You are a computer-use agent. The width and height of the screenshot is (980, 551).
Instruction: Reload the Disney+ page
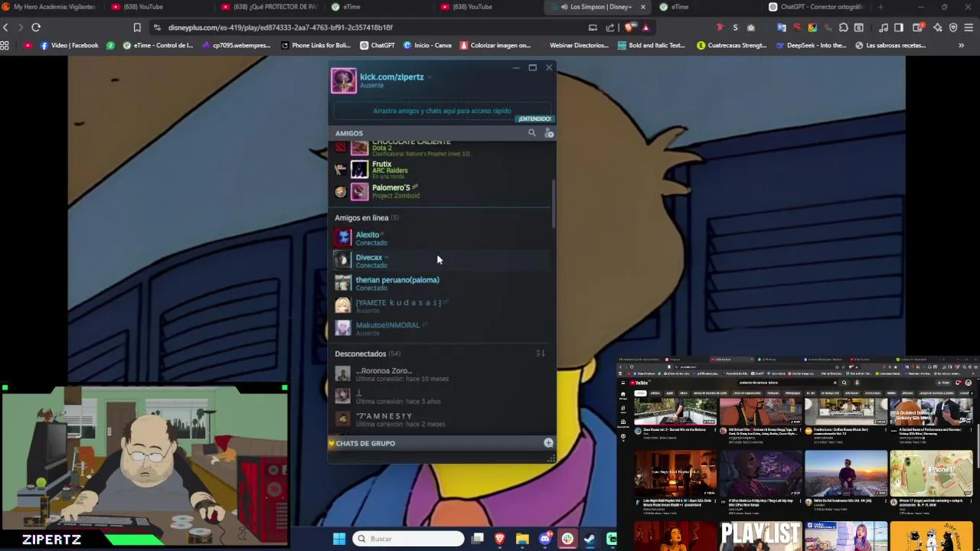[x=36, y=28]
